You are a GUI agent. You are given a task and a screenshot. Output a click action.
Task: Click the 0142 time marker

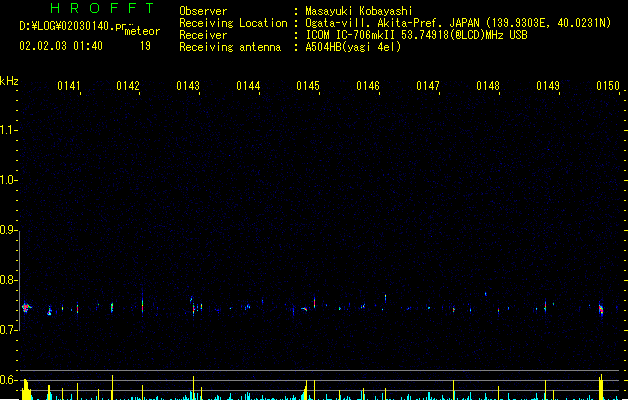tap(128, 86)
